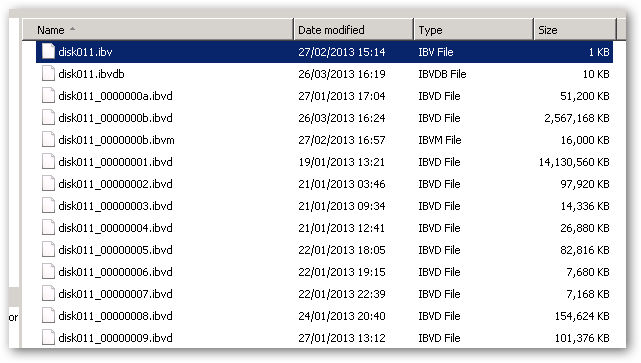This screenshot has width=641, height=363.
Task: Click the size value 51,200 KB
Action: tap(585, 96)
